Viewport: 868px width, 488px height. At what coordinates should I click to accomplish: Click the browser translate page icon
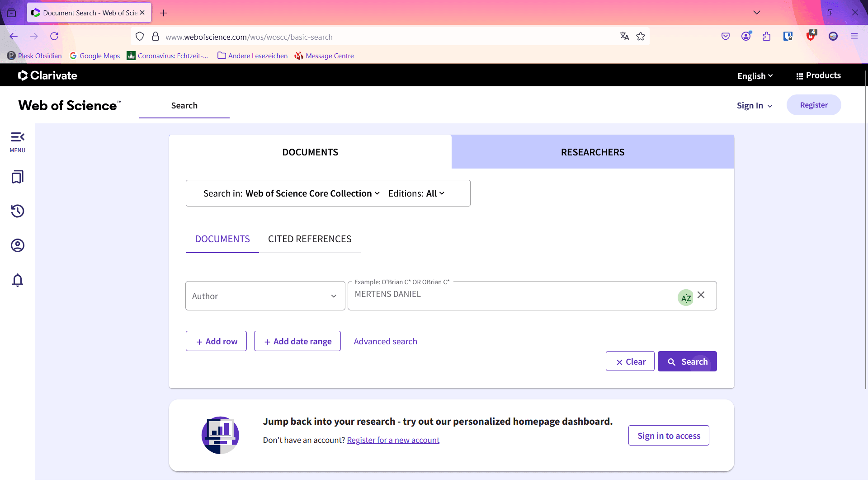[624, 37]
